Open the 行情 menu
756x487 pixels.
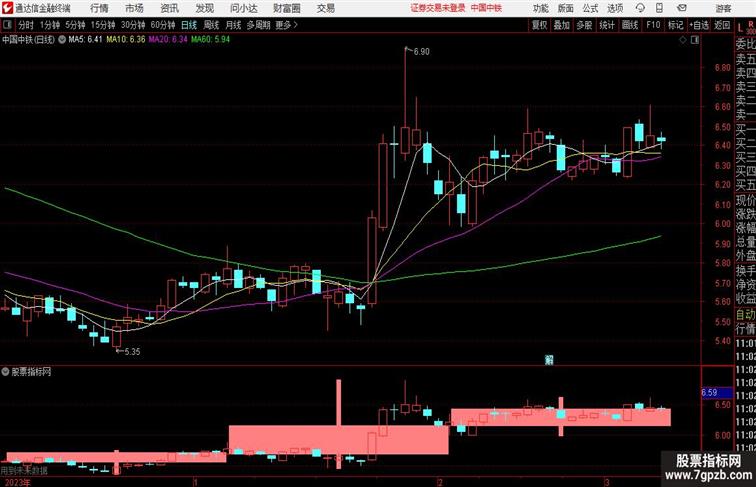pyautogui.click(x=99, y=8)
